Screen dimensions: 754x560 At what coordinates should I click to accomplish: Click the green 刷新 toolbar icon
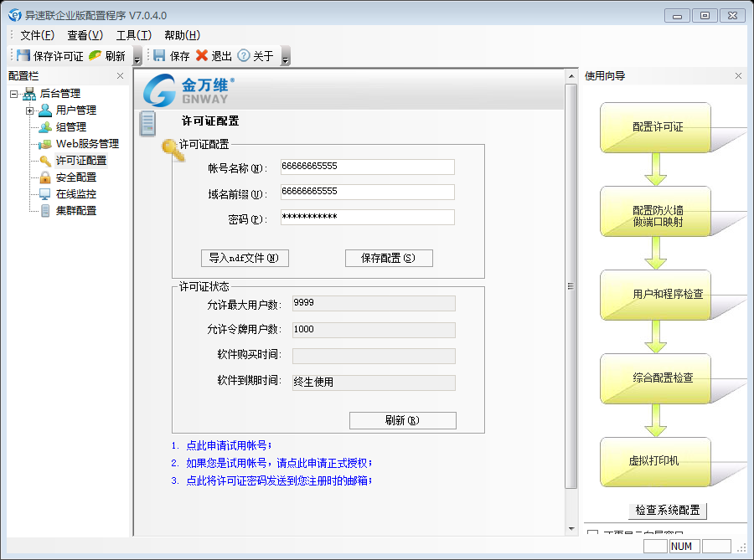(x=95, y=56)
